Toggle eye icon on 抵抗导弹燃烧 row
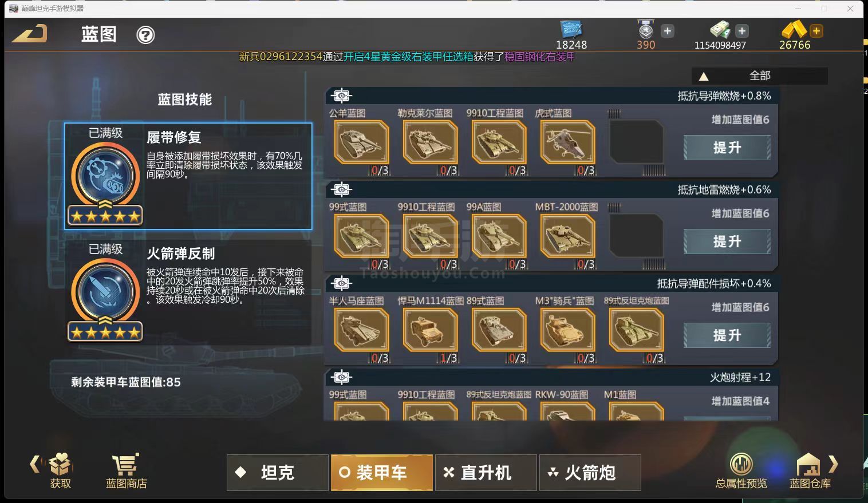 coord(341,96)
